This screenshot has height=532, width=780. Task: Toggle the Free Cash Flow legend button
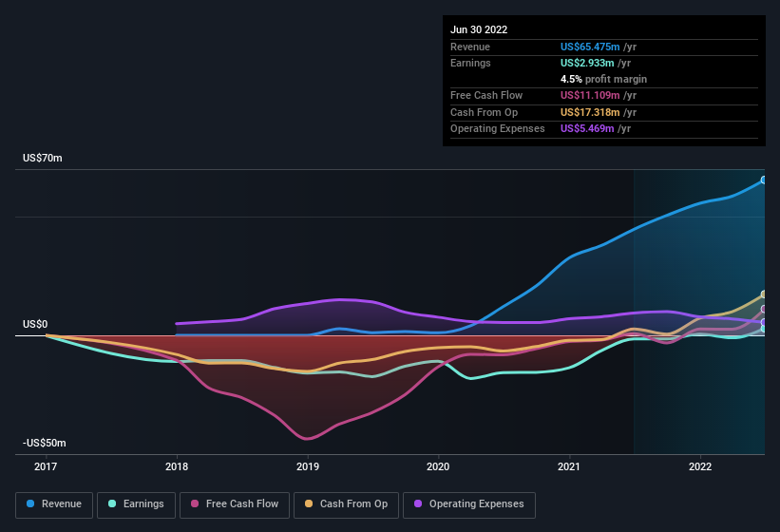[235, 504]
